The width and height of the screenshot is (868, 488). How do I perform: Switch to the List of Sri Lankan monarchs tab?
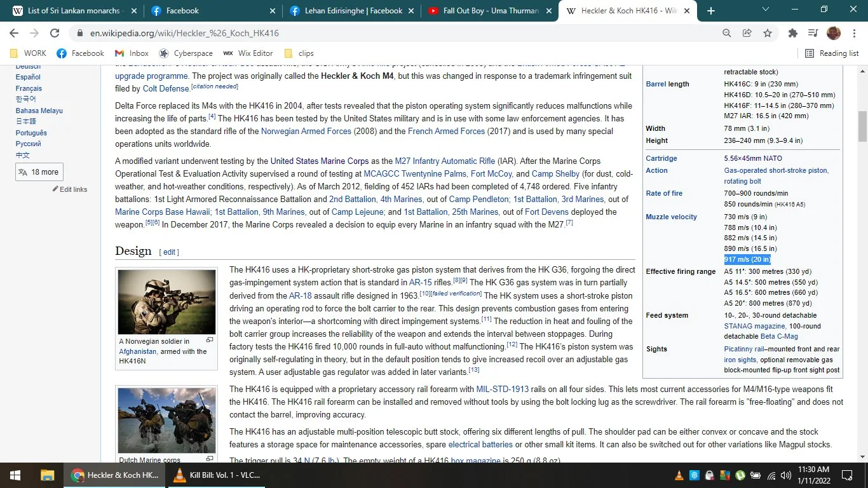point(74,11)
